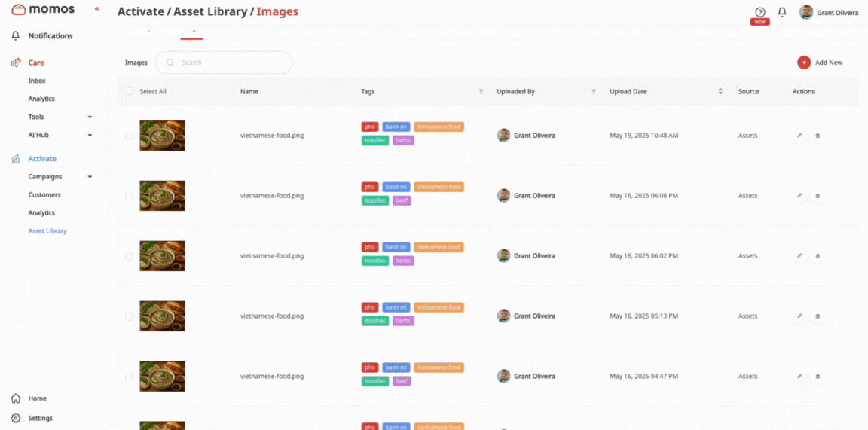Sort by Upload Date arrows icon
Image resolution: width=868 pixels, height=430 pixels.
(x=720, y=91)
